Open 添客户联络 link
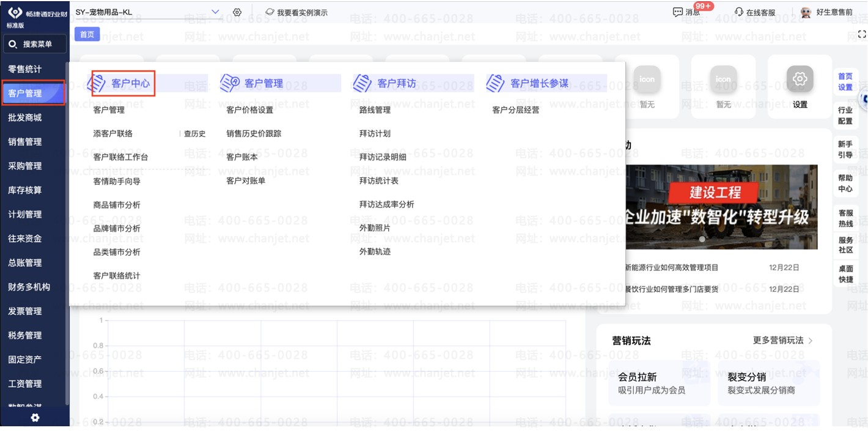This screenshot has width=868, height=433. pyautogui.click(x=113, y=133)
